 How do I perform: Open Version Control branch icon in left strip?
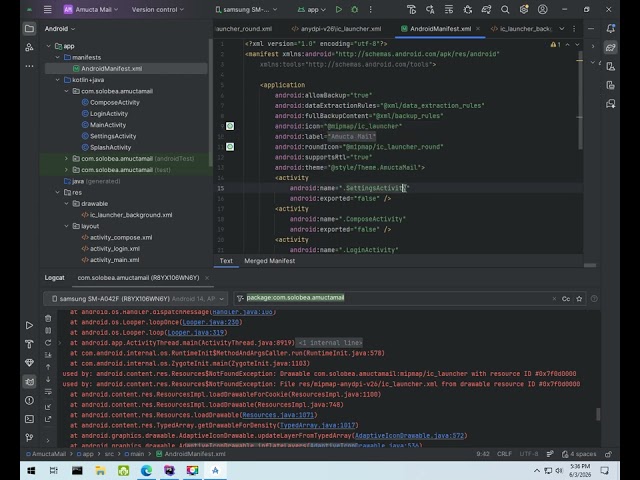(29, 438)
